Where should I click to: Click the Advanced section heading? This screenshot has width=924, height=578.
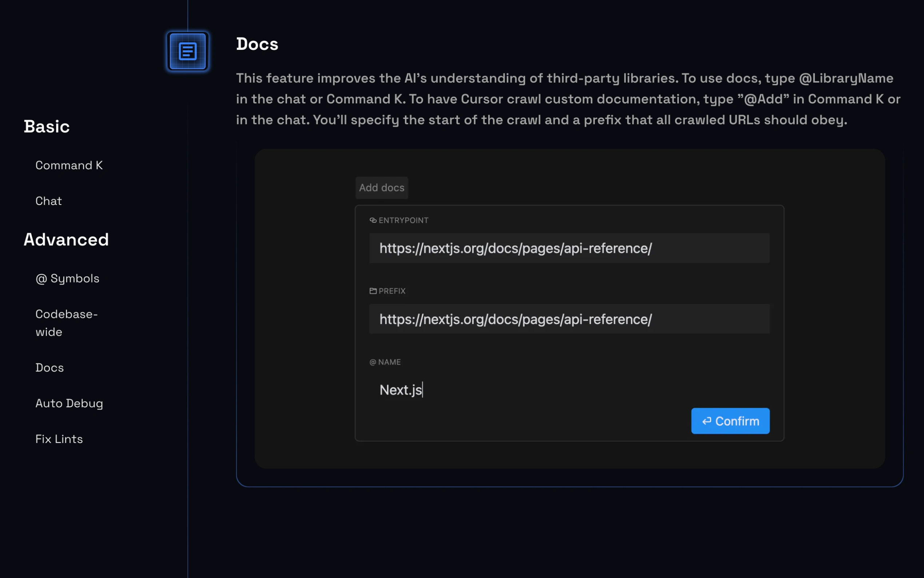pyautogui.click(x=66, y=240)
